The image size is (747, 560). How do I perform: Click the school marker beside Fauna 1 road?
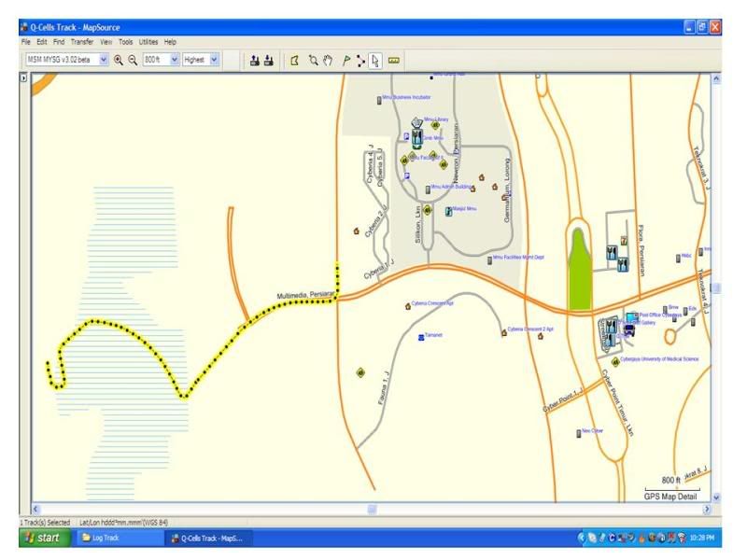point(360,372)
